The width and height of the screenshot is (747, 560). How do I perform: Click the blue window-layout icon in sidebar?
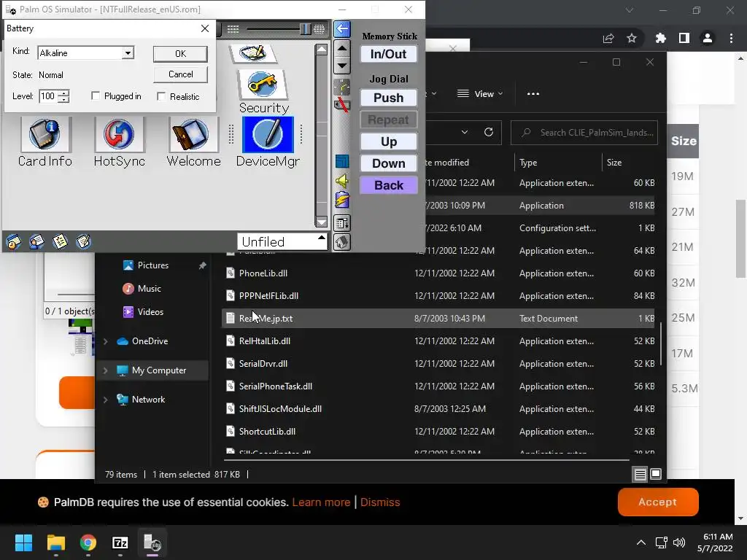[x=341, y=161]
